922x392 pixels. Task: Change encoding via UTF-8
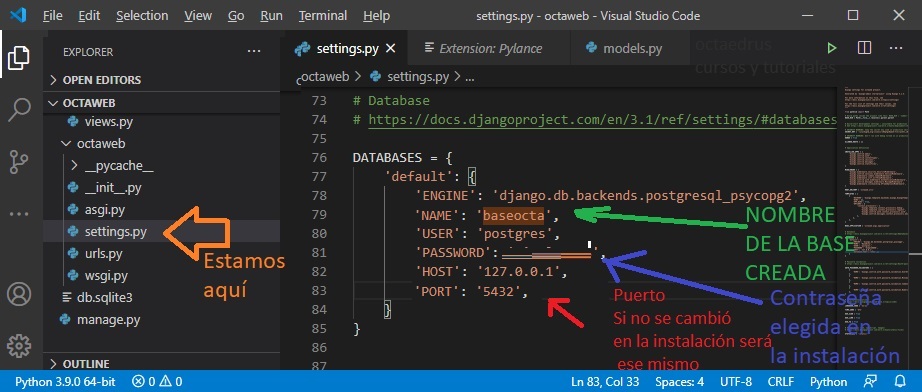pos(736,381)
